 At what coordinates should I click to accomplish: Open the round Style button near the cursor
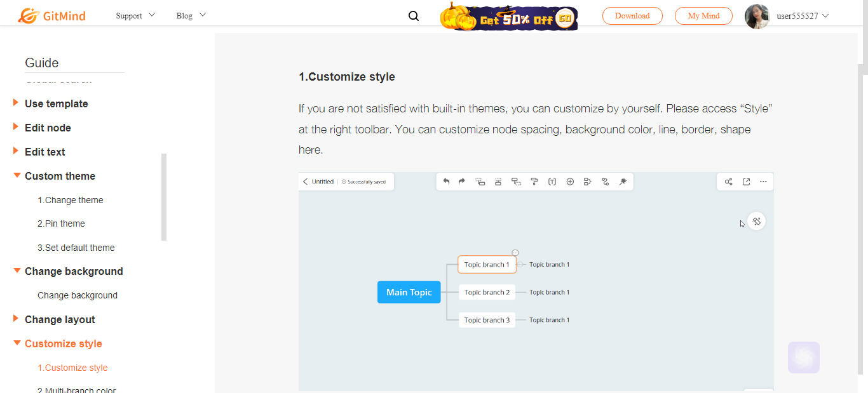756,221
